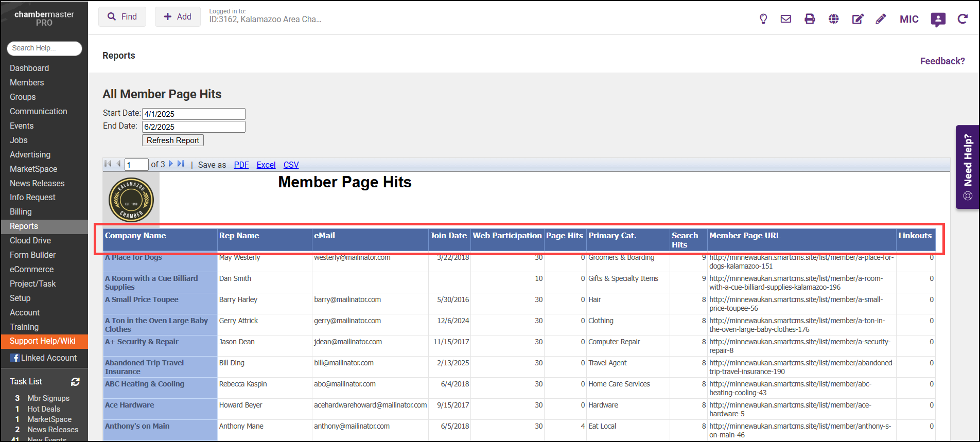Refresh the Task List sidebar icon
The image size is (980, 442).
click(x=75, y=382)
